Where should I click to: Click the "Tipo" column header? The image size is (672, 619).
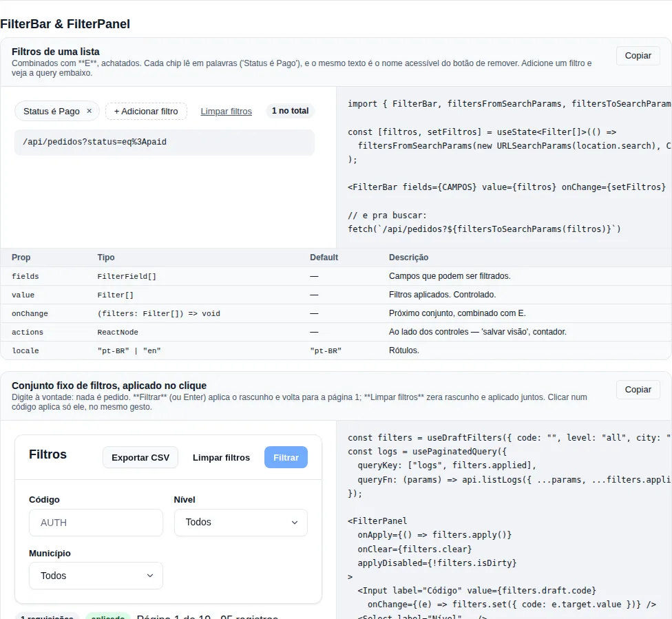pos(106,258)
